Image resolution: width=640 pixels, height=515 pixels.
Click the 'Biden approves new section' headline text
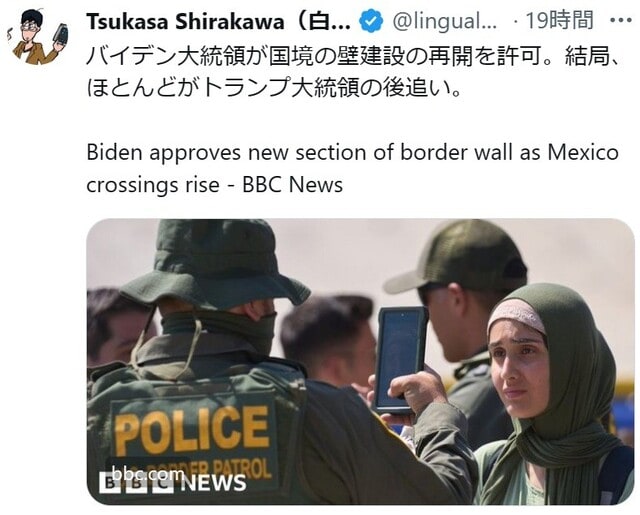(352, 153)
